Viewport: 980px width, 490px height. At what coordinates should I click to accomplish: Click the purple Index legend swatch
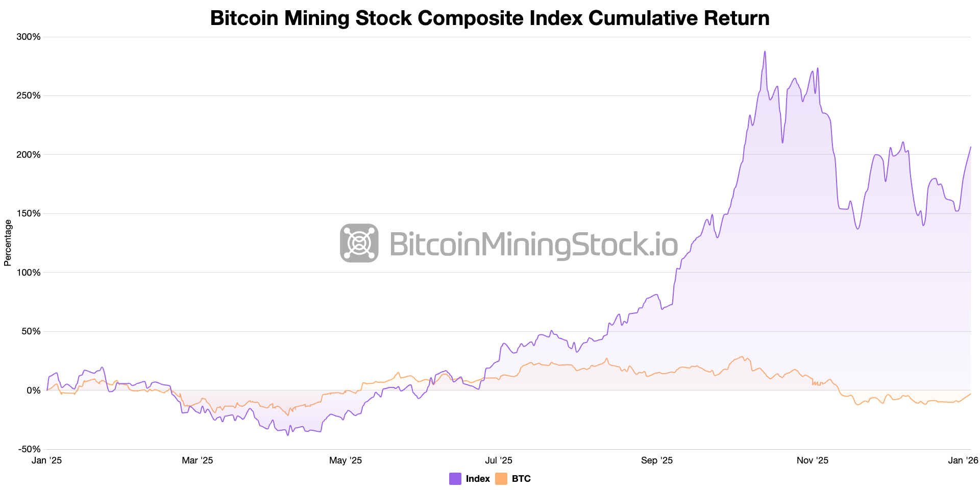[x=455, y=479]
